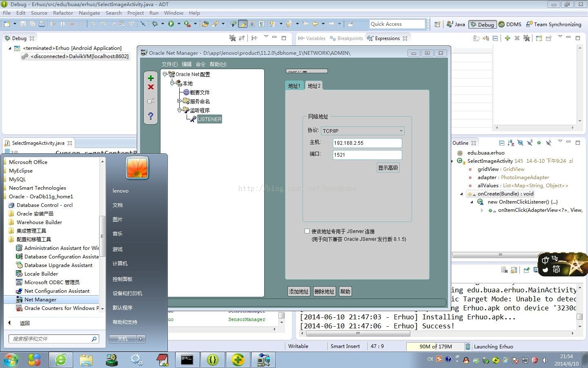Click the Debug bug icon in Eclipse toolbar
This screenshot has width=588, height=368.
pos(155,24)
